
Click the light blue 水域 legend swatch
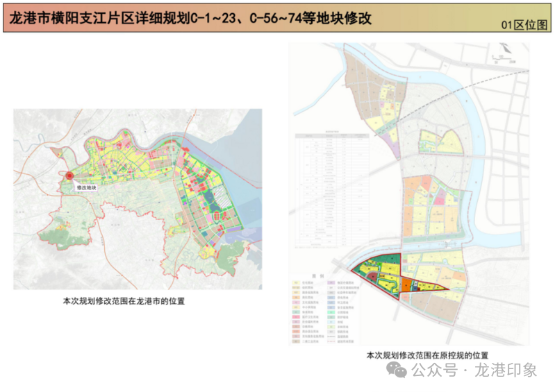click(331, 322)
